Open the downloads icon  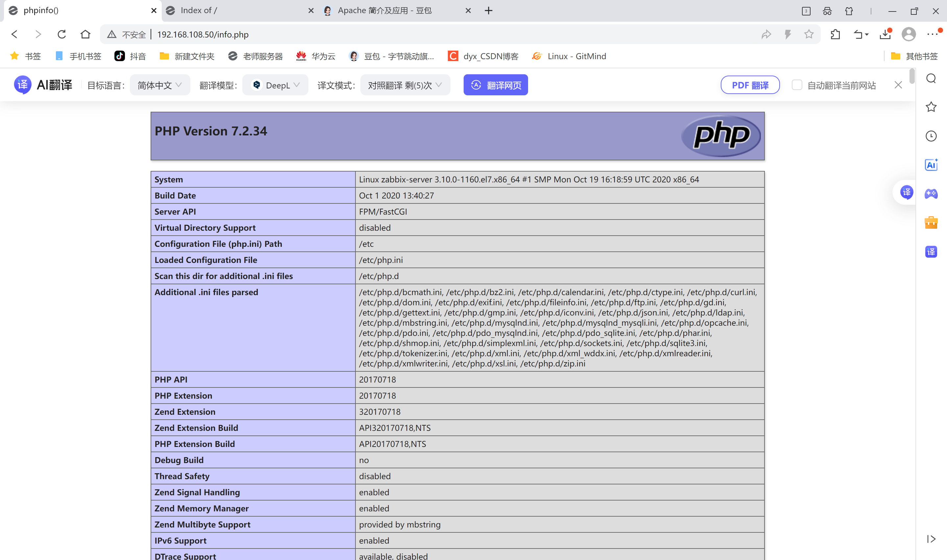[885, 34]
